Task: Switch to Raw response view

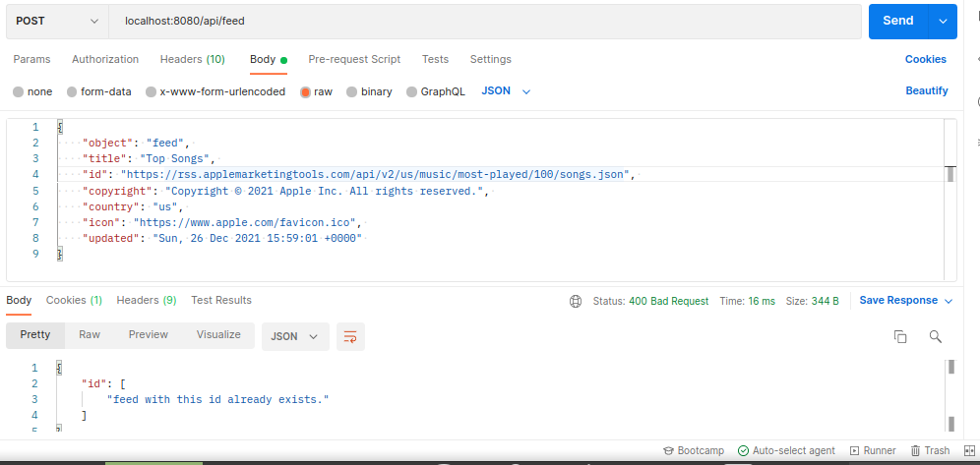Action: 90,335
